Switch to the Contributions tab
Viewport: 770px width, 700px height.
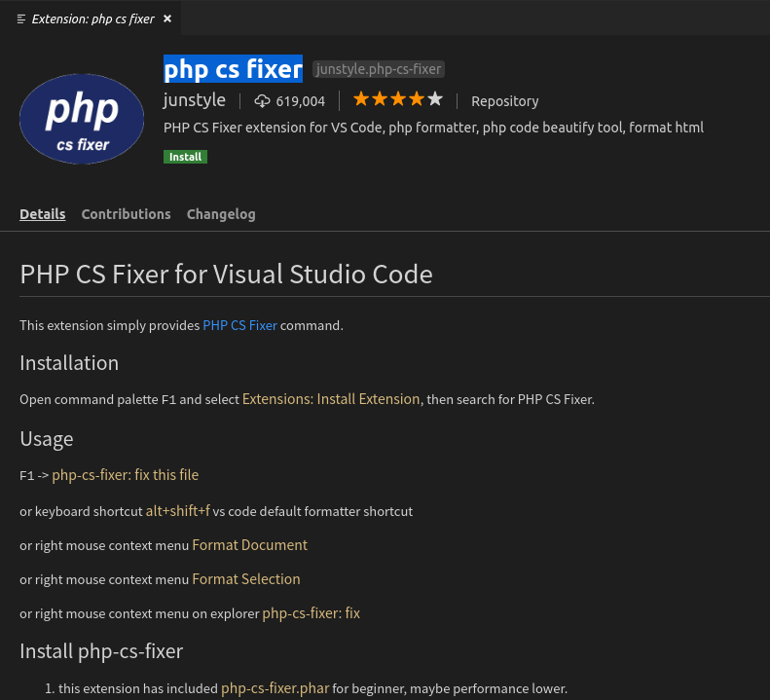pos(127,214)
